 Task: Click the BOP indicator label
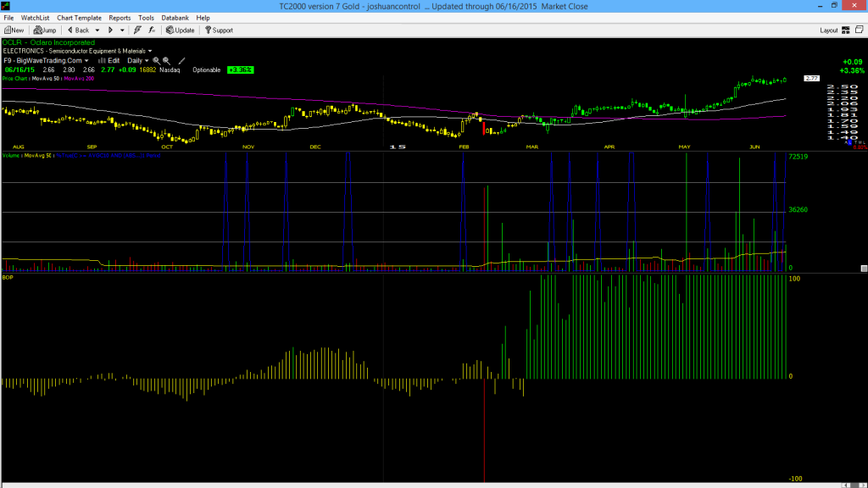[8, 277]
